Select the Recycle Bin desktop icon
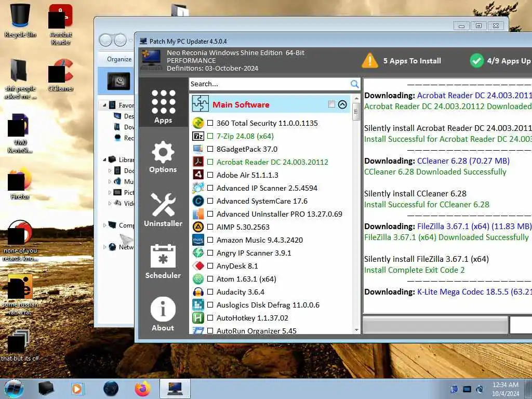 [20, 20]
